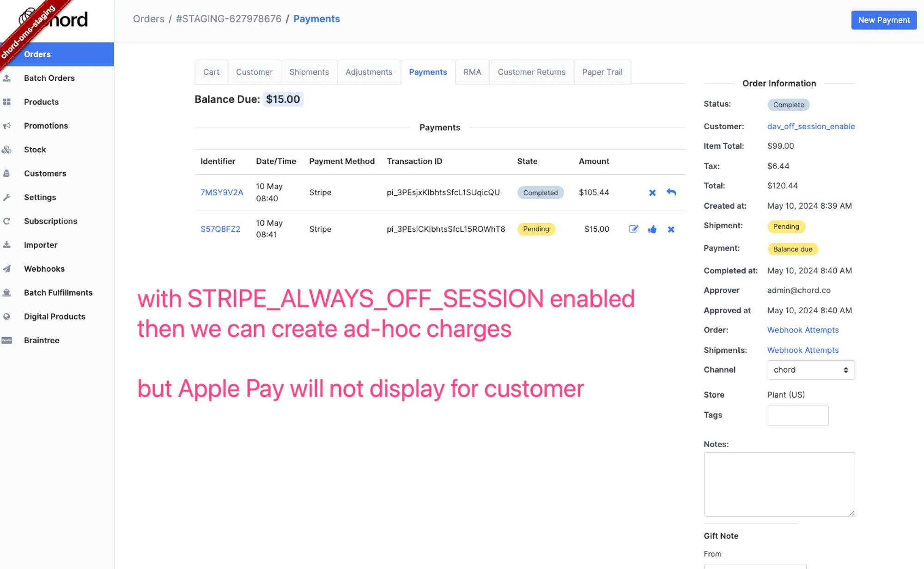This screenshot has height=569, width=924.
Task: Click the Customers person icon
Action: coord(6,173)
